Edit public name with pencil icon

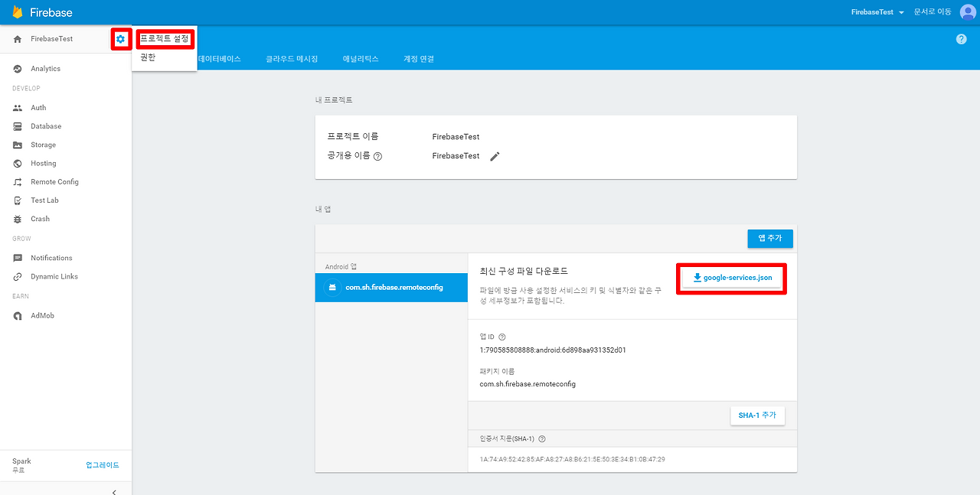click(495, 156)
